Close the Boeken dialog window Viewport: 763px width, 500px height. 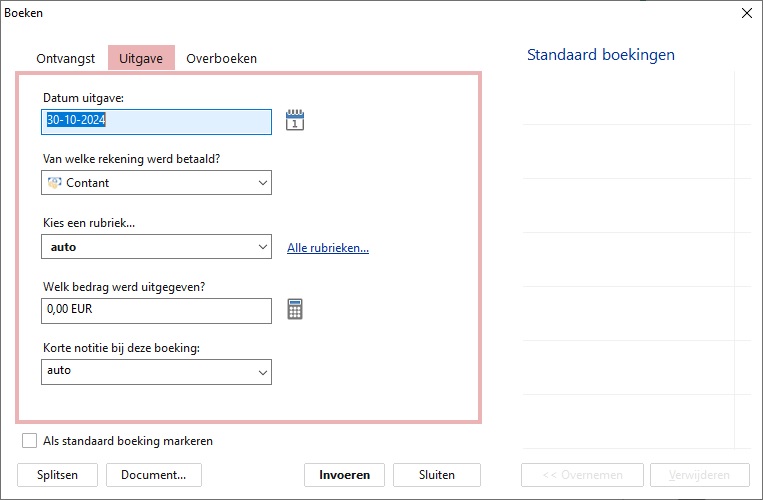click(746, 13)
